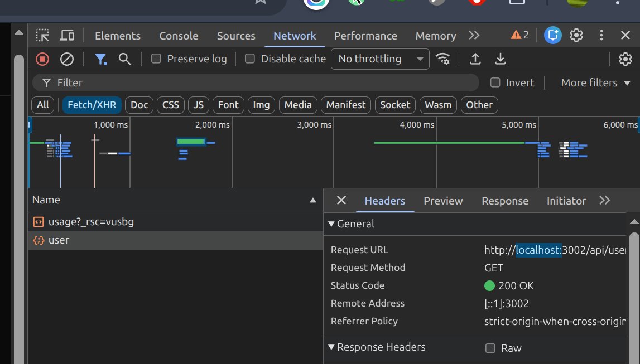Toggle the filter funnel icon
Screen dimensions: 640x364
coord(100,59)
